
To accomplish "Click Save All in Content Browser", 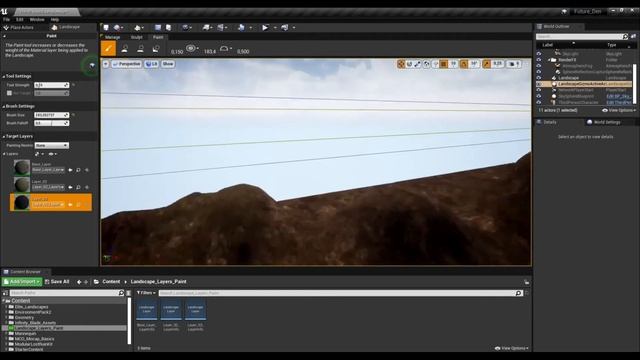I will 57,282.
